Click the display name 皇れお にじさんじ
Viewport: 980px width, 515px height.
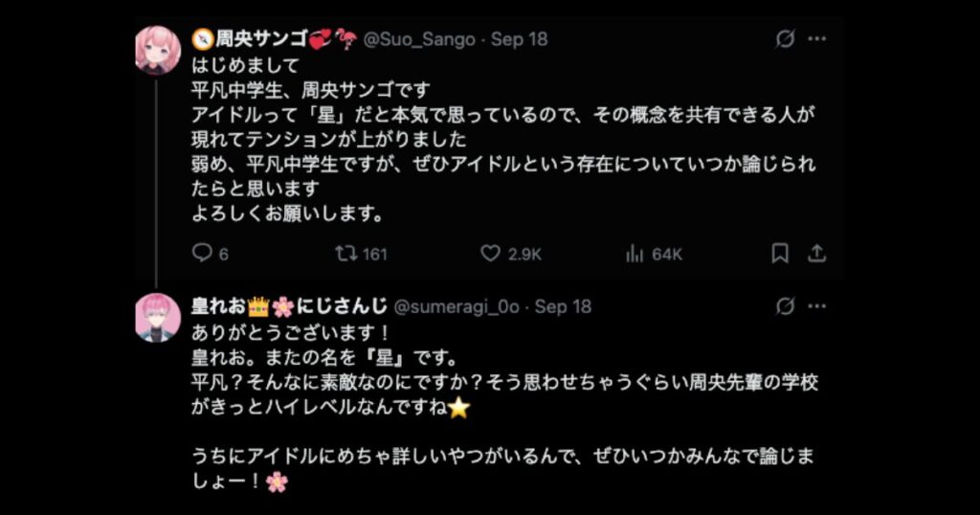pos(289,306)
